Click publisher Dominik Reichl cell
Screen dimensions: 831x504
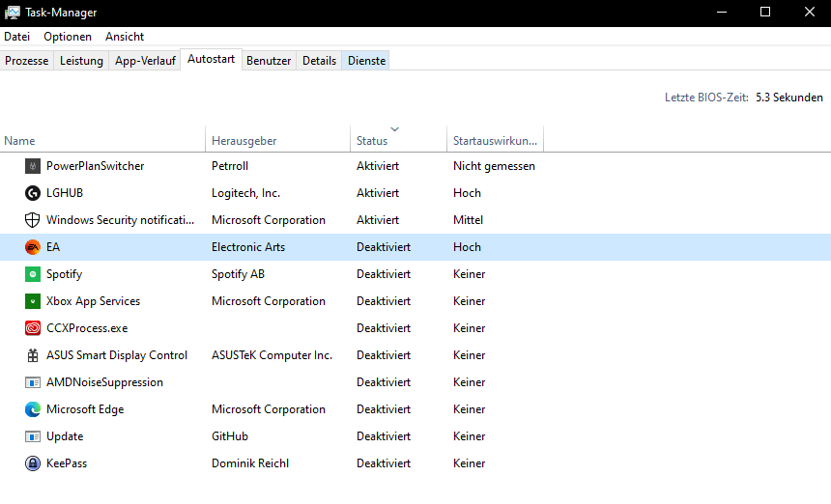(x=250, y=463)
